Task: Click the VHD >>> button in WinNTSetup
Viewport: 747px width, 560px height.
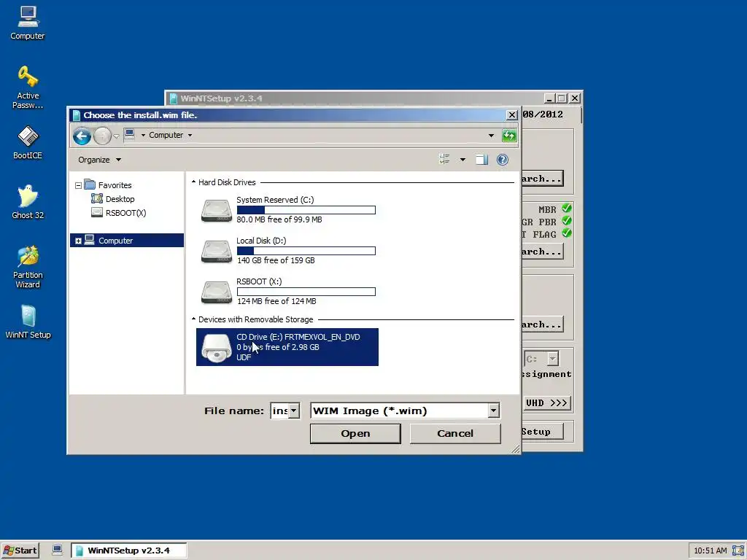Action: pos(546,402)
